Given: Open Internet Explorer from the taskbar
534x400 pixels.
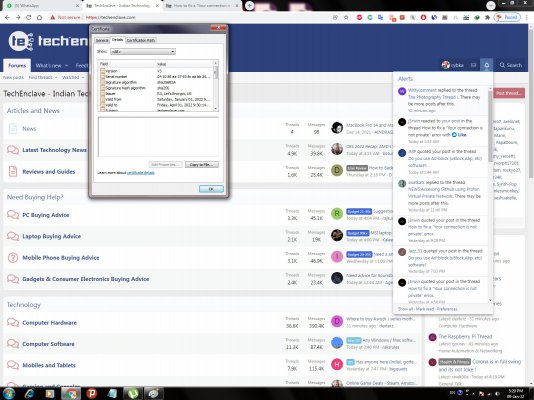Looking at the screenshot, I should 30,394.
